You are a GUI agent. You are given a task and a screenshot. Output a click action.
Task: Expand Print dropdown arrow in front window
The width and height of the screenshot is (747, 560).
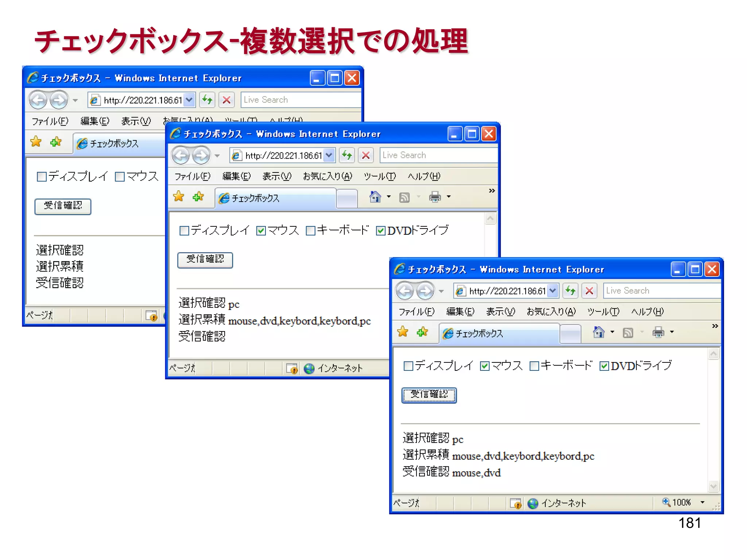(672, 332)
